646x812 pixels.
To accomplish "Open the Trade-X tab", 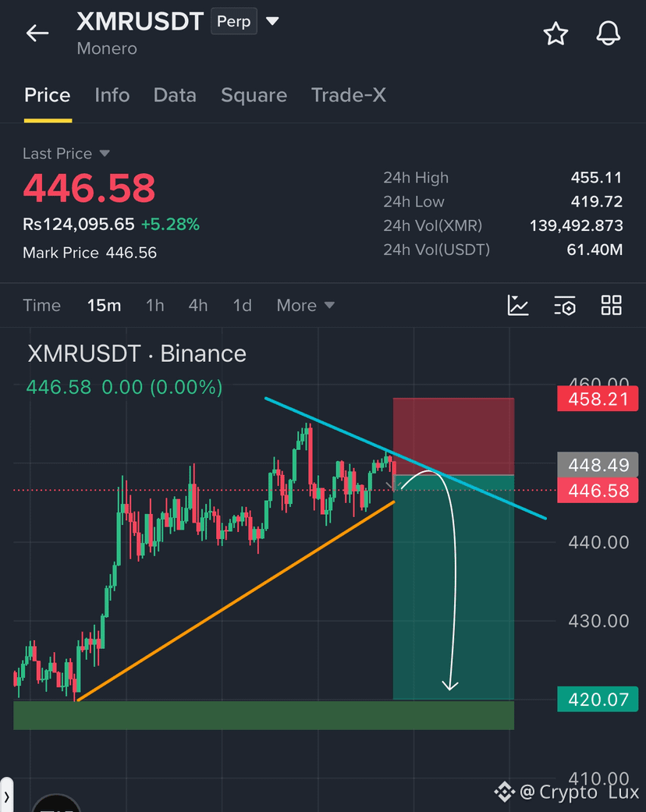I will point(349,95).
